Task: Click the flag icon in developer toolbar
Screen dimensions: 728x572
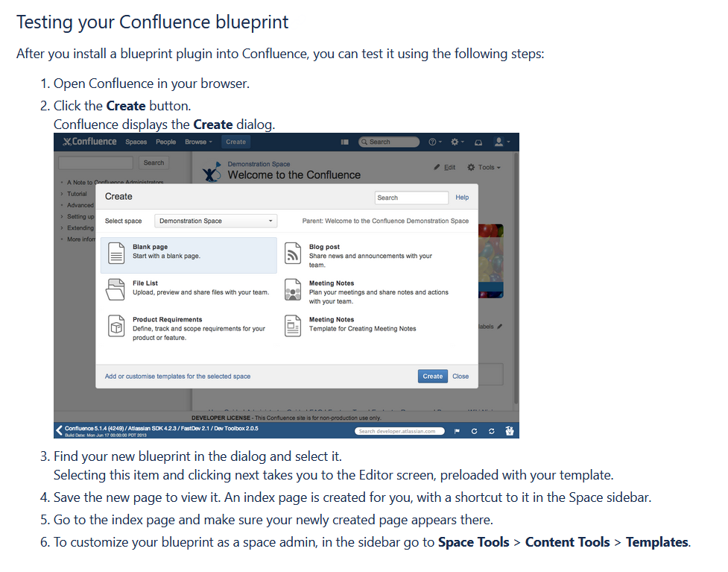Action: (457, 432)
